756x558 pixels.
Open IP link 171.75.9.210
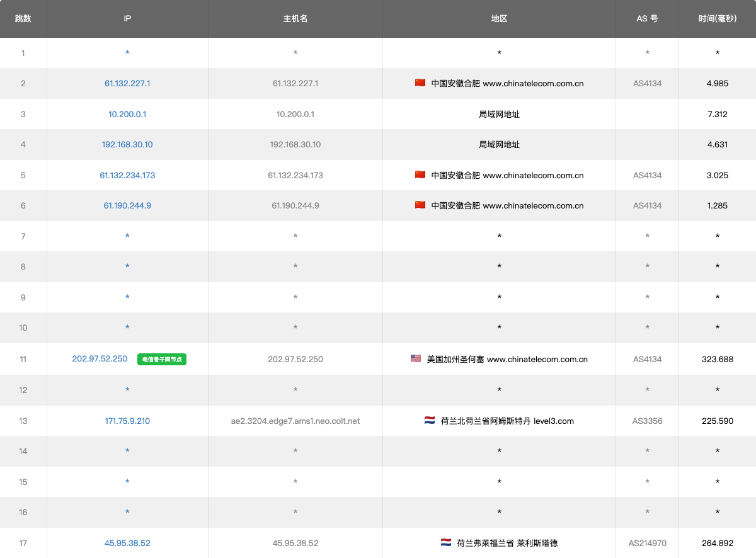coord(127,421)
